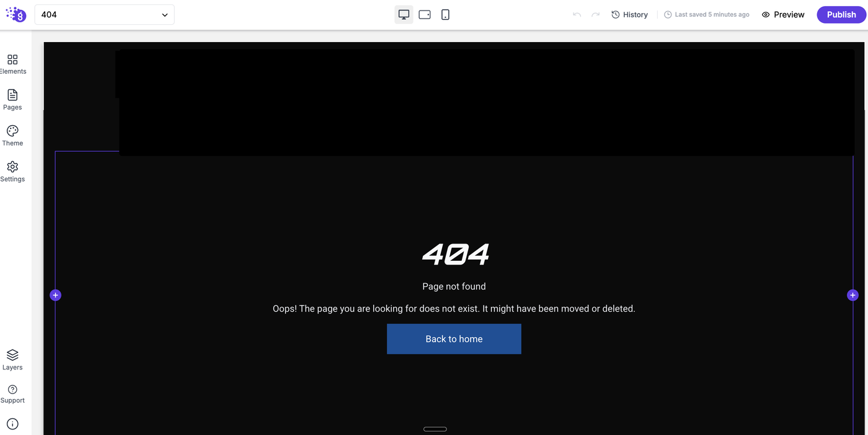The height and width of the screenshot is (435, 868).
Task: Click the right plus add-section handle
Action: 852,295
